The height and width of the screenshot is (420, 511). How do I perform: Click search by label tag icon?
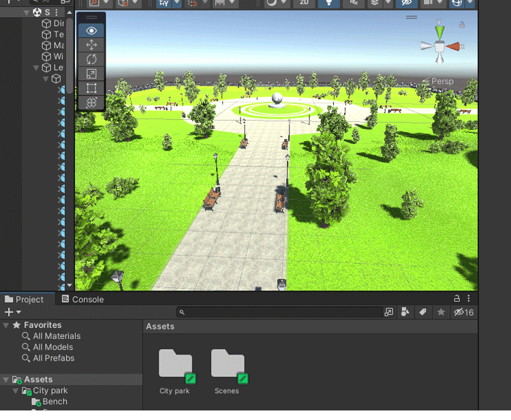tap(422, 312)
